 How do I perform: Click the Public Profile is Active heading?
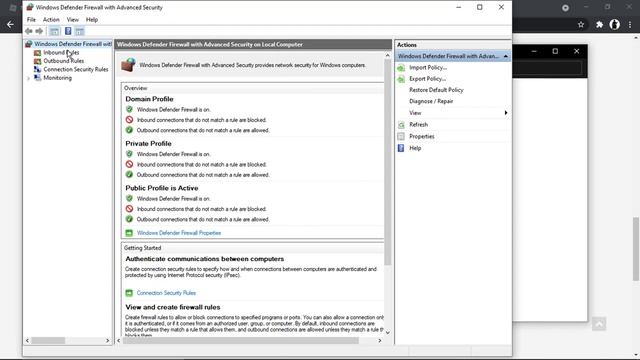pos(162,188)
